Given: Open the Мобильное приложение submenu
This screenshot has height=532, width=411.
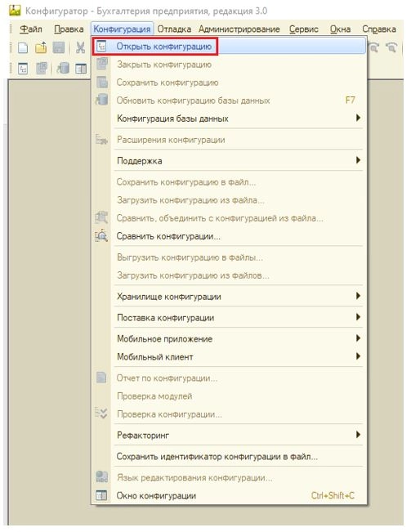Looking at the screenshot, I should [229, 338].
